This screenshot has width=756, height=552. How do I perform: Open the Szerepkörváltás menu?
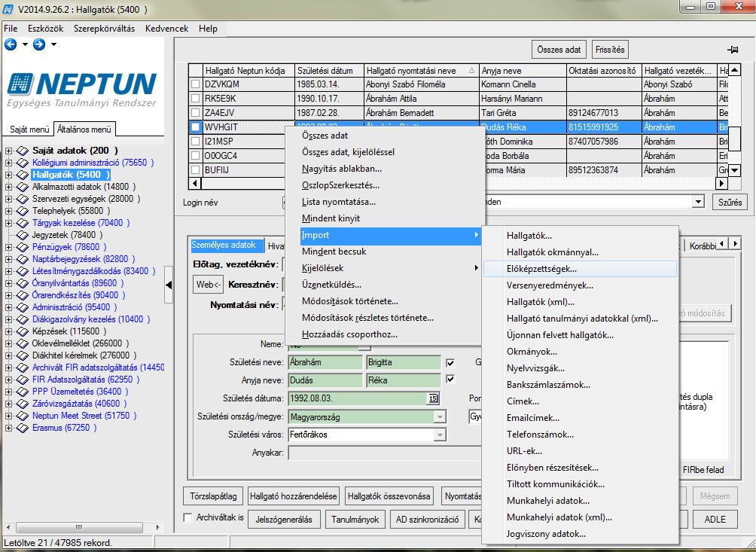pos(104,29)
